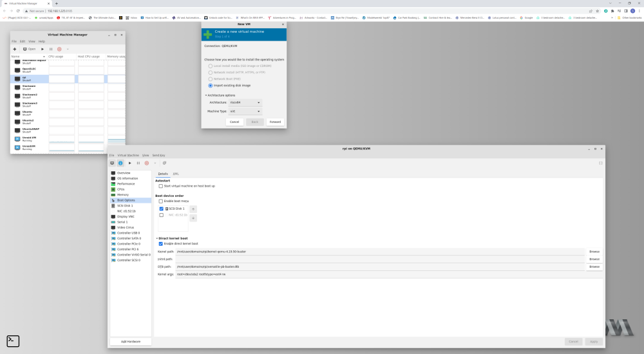This screenshot has height=354, width=644.
Task: Enable Start virtual machine on host boot up
Action: pos(160,186)
